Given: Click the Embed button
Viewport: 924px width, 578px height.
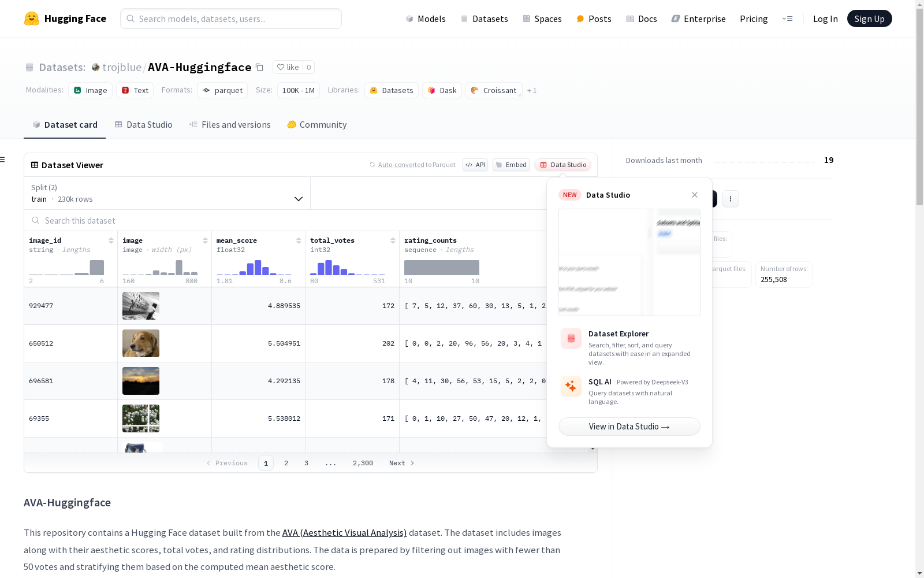Looking at the screenshot, I should click(x=511, y=165).
